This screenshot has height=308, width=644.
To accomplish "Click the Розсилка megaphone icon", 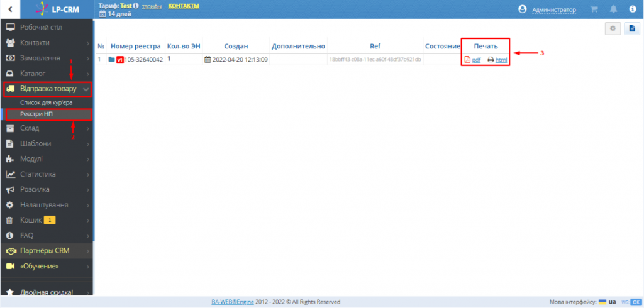I will (x=11, y=189).
